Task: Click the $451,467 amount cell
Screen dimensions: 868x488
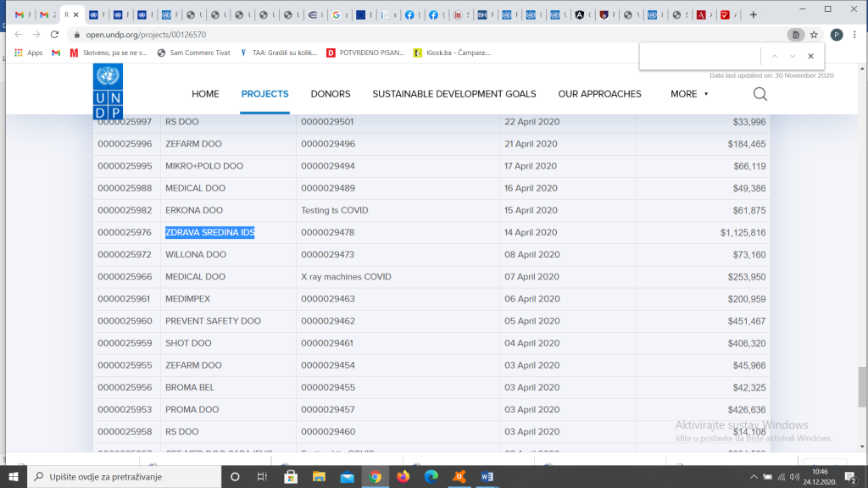Action: click(x=747, y=321)
